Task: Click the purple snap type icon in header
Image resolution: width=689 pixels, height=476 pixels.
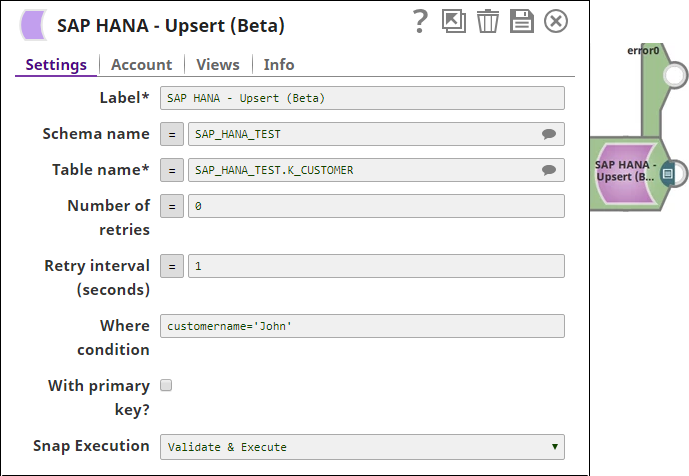Action: [x=33, y=25]
